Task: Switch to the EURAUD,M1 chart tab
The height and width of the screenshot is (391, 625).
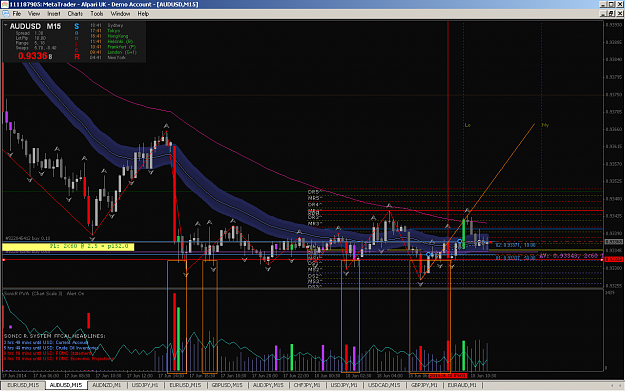Action: click(462, 385)
